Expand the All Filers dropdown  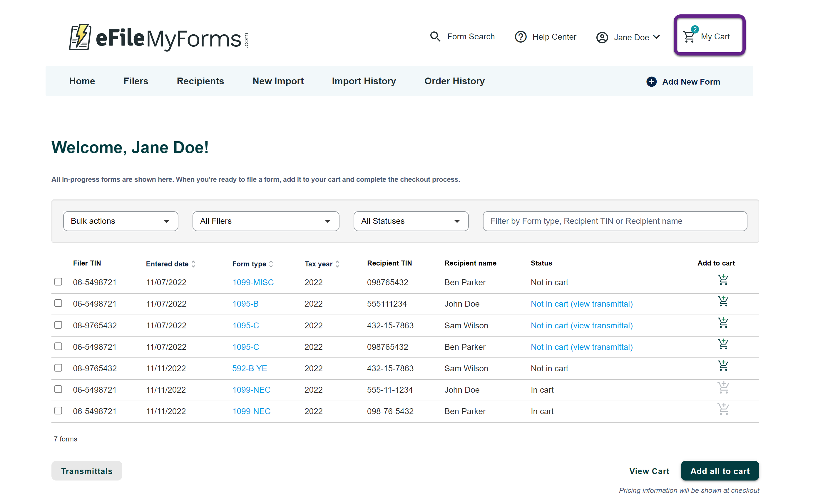pos(265,221)
